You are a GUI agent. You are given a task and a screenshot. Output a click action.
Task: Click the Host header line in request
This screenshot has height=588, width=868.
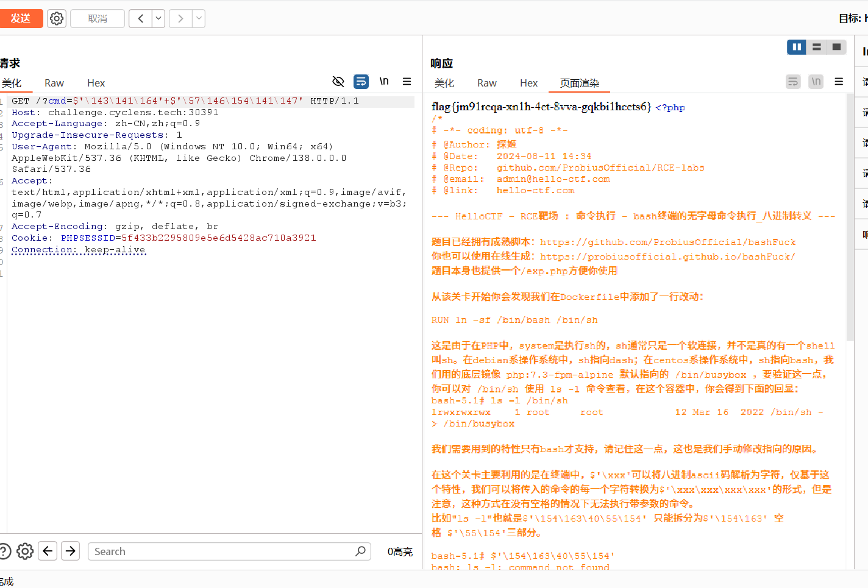click(x=115, y=113)
